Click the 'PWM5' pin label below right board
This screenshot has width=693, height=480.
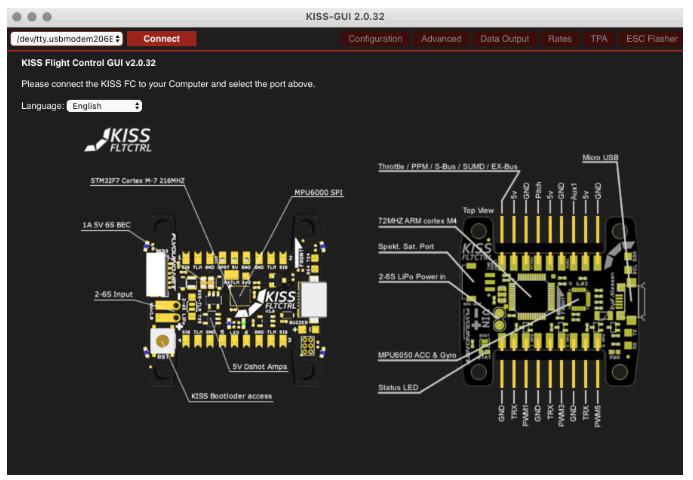click(598, 415)
